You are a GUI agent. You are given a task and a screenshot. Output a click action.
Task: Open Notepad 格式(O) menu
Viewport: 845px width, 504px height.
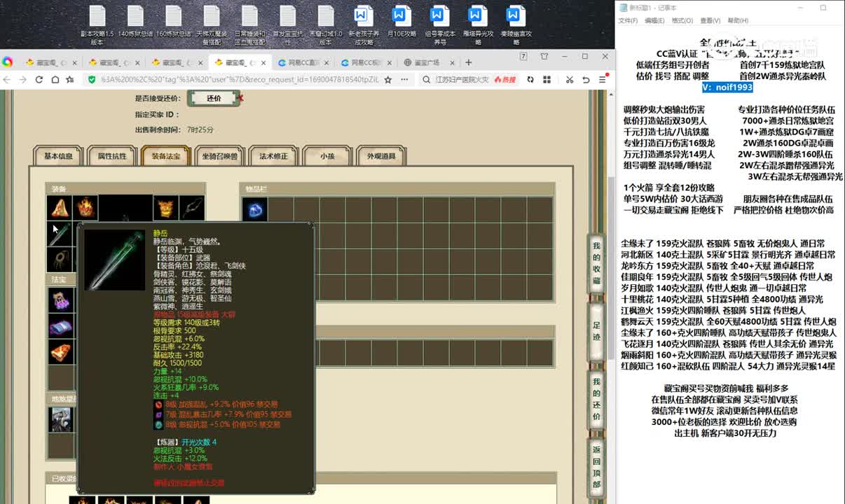pyautogui.click(x=682, y=21)
